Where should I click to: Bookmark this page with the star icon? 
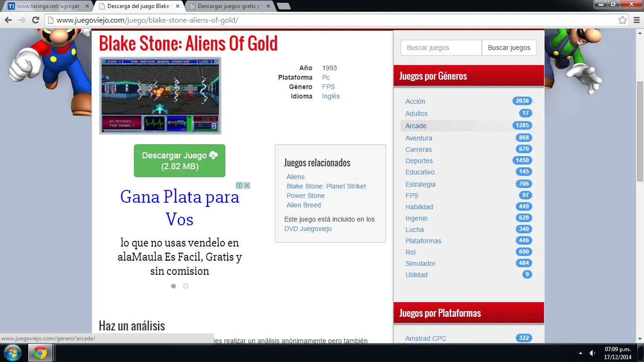click(623, 20)
